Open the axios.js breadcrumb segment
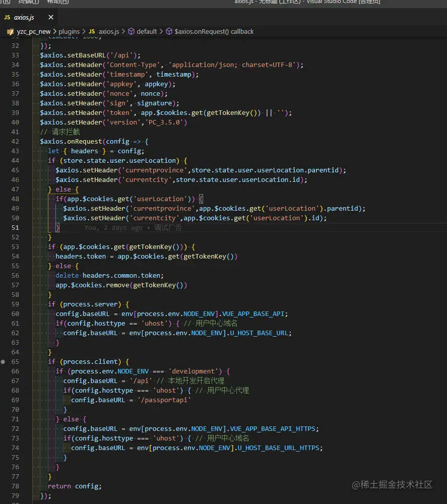The height and width of the screenshot is (504, 447). tap(109, 31)
